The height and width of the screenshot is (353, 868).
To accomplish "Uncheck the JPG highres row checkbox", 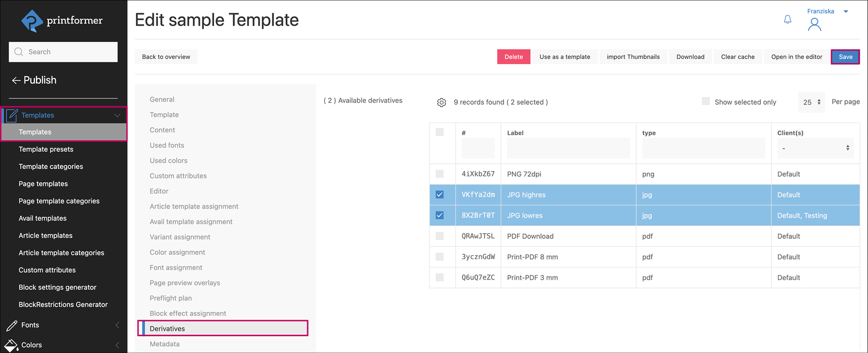I will tap(440, 194).
